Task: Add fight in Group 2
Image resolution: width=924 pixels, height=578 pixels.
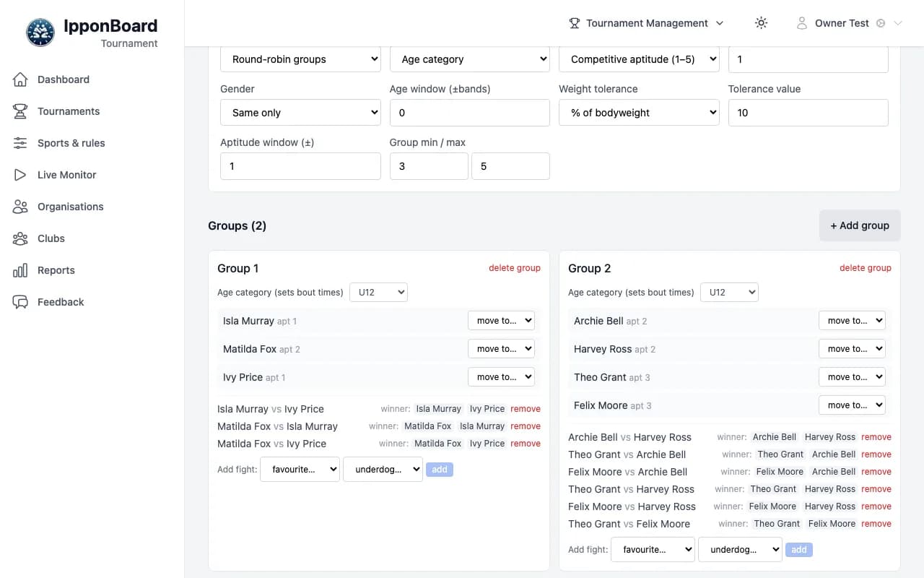Action: pos(799,550)
